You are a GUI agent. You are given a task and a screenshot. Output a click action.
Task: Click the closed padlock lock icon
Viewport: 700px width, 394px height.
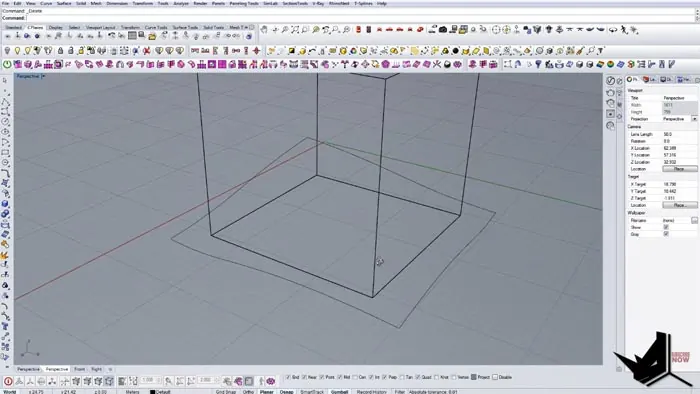60,50
